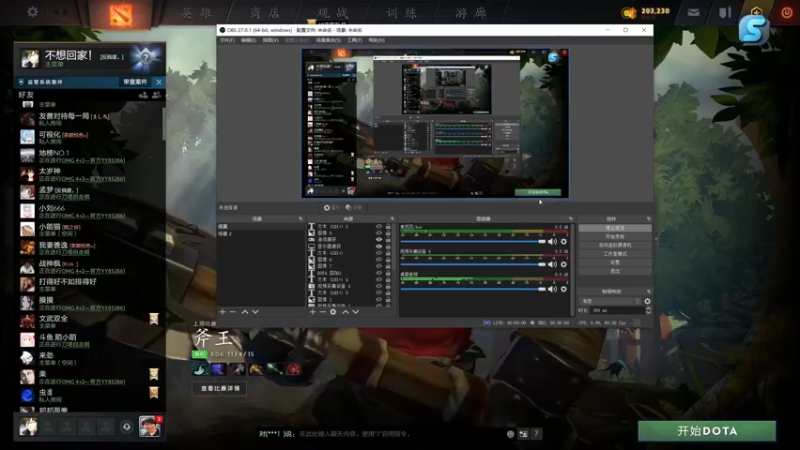Switch to the 商店 tab in Dota
This screenshot has height=450, width=800.
click(x=265, y=13)
